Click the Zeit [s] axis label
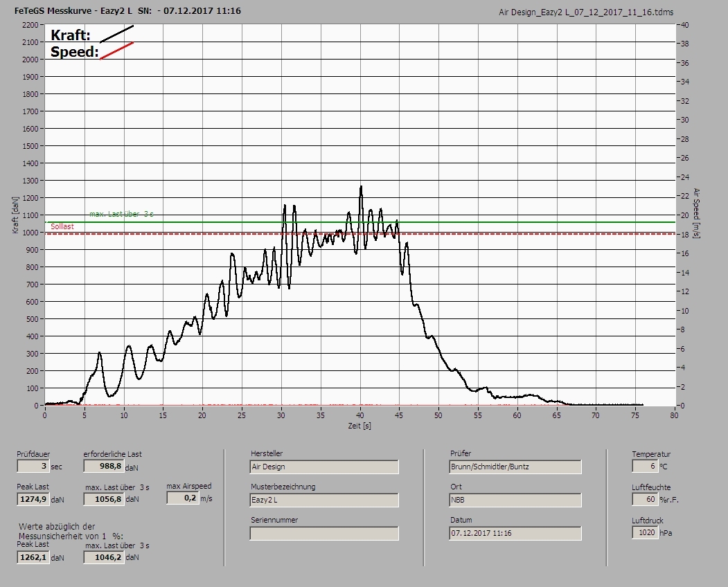 click(x=359, y=426)
